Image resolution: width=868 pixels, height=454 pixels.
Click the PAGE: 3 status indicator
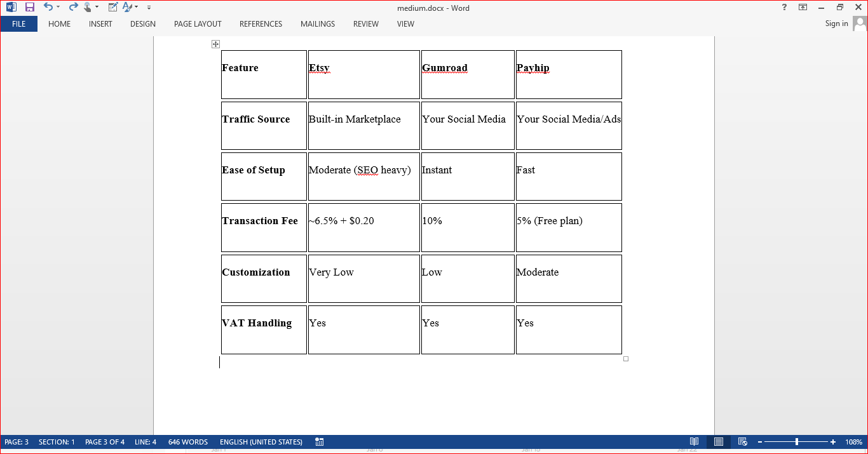point(17,442)
